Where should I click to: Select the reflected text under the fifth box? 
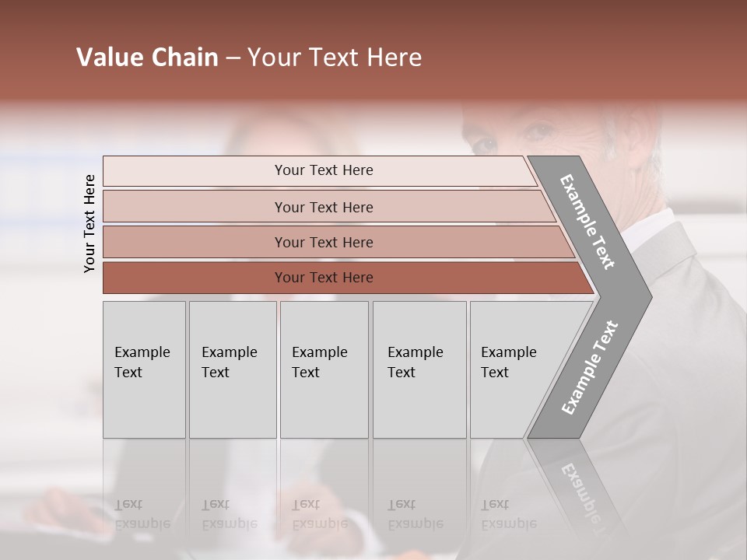(x=509, y=514)
